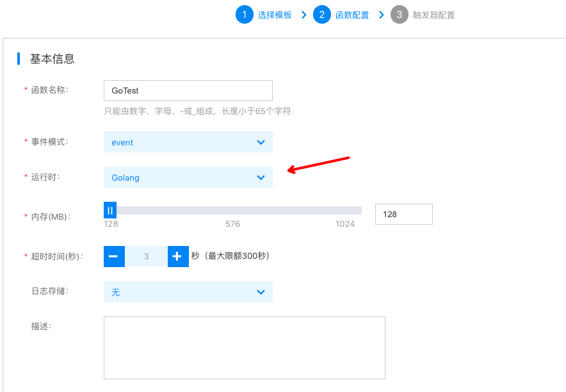The width and height of the screenshot is (566, 392).
Task: Click the arrow between steps 2 and 3
Action: click(x=382, y=15)
